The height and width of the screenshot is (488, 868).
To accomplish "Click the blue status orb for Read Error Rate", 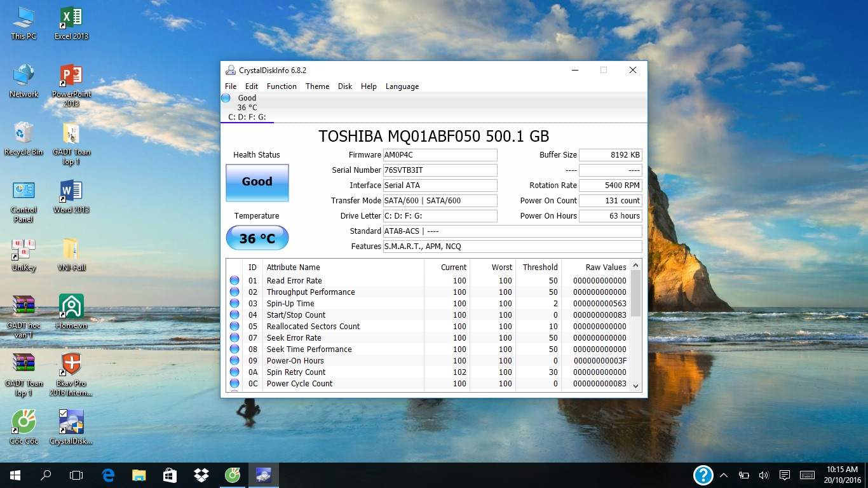I will click(234, 280).
